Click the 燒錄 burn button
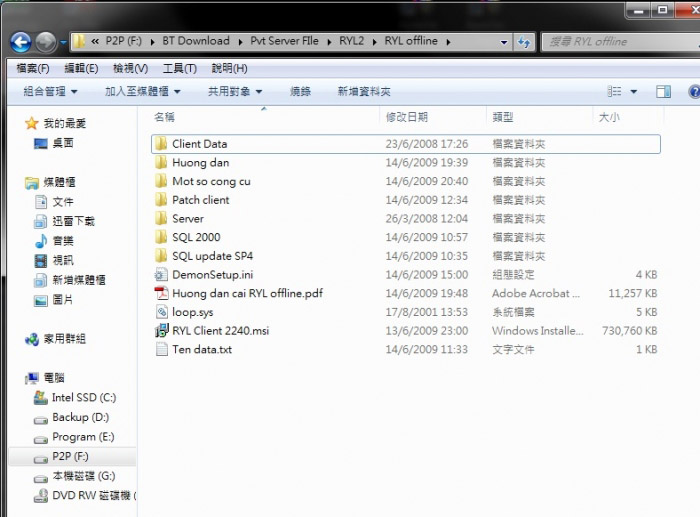Image resolution: width=700 pixels, height=517 pixels. coord(300,91)
